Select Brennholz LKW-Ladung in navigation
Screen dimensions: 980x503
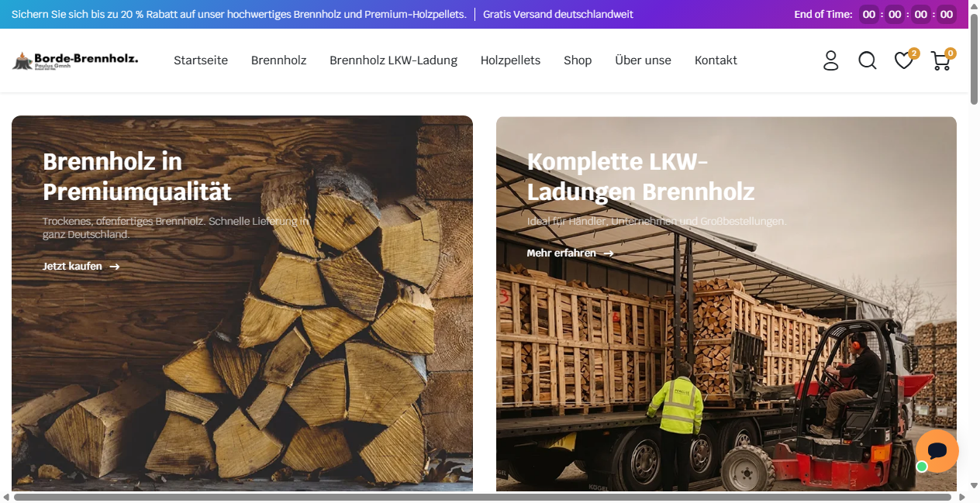point(394,60)
